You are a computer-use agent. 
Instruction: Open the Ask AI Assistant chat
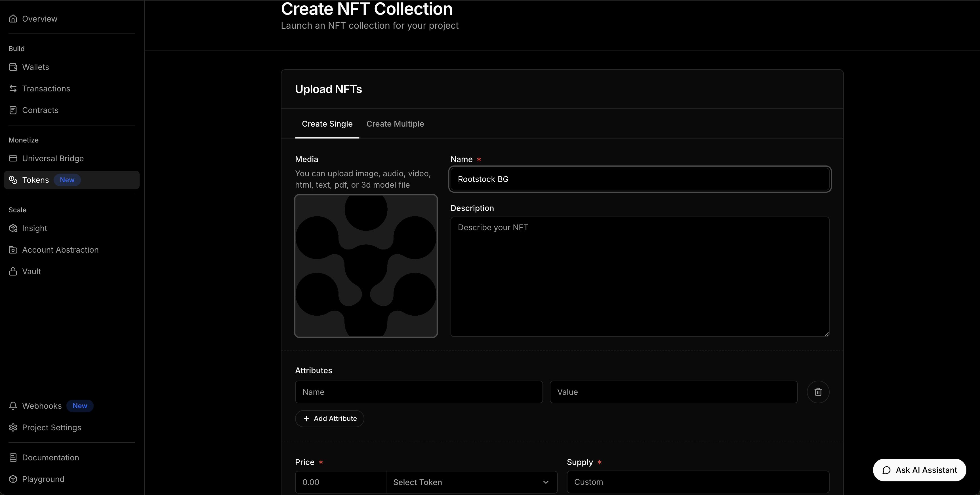[919, 470]
